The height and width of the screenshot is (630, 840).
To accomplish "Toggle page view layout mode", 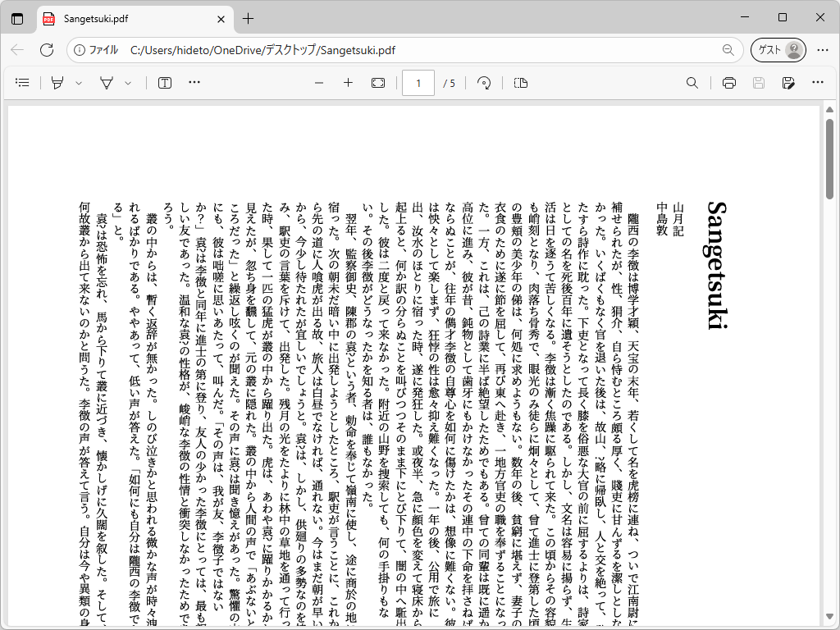I will [x=520, y=82].
